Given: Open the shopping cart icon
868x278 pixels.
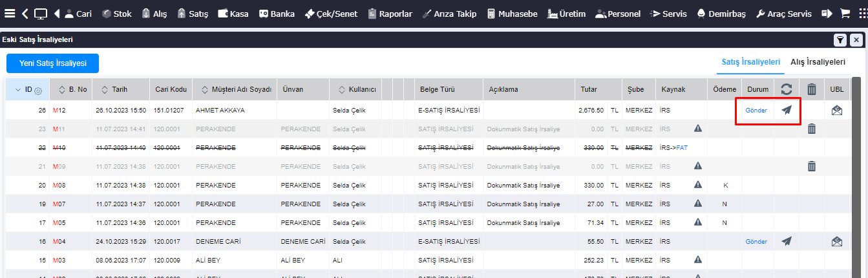Looking at the screenshot, I should (845, 13).
